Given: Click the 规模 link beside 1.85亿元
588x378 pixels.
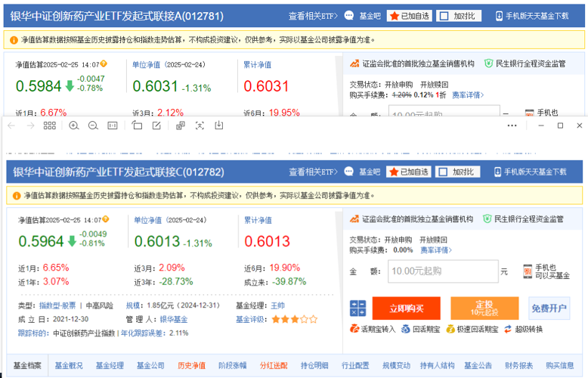Looking at the screenshot, I should coord(133,305).
